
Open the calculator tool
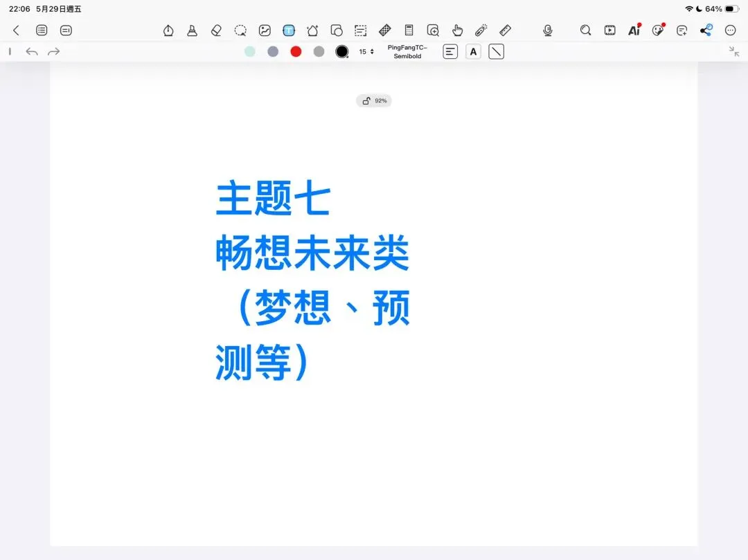click(409, 30)
